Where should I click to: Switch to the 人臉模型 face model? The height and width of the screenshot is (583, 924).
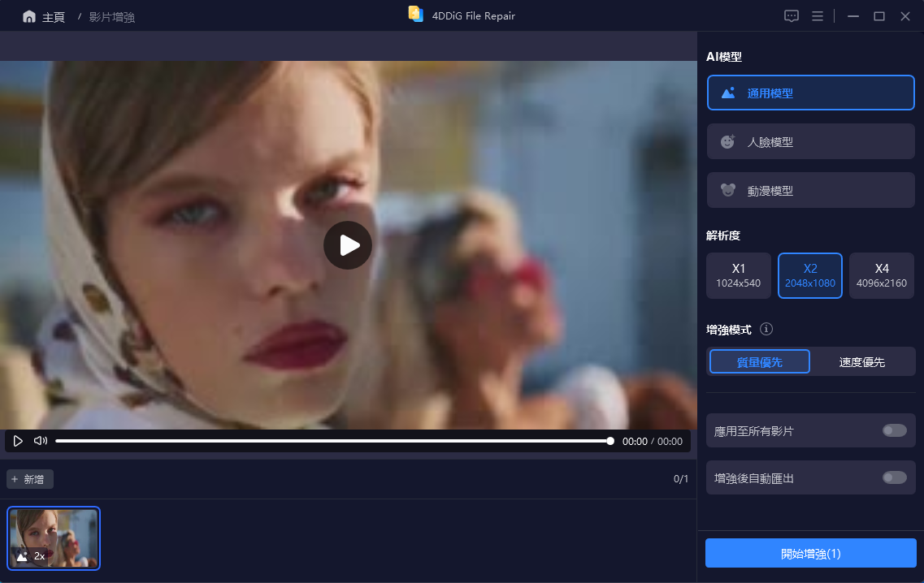[809, 140]
